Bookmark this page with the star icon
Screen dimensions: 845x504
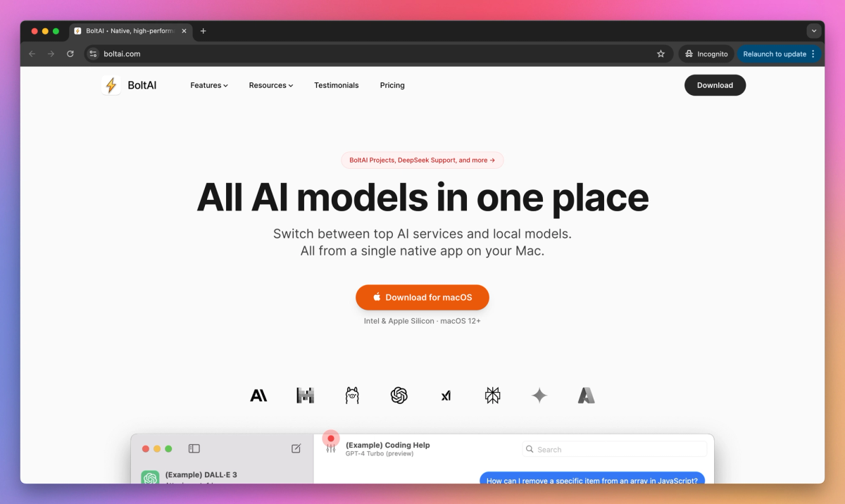pos(661,53)
